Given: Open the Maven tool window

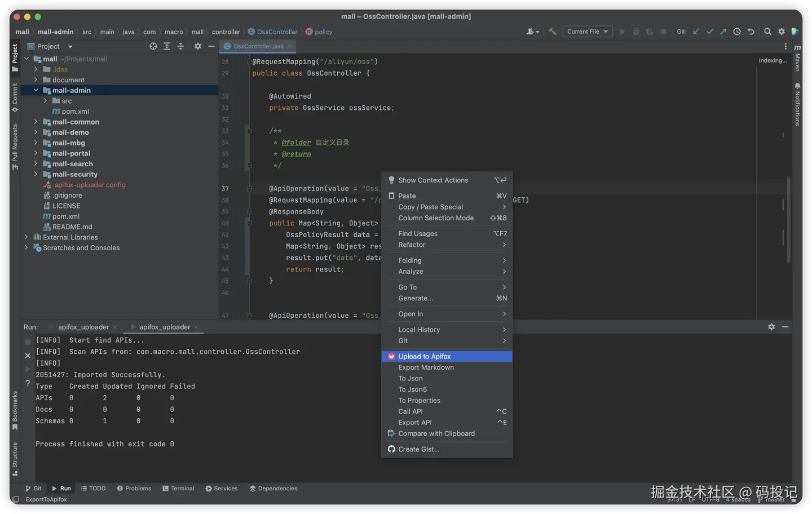Looking at the screenshot, I should coord(797,59).
